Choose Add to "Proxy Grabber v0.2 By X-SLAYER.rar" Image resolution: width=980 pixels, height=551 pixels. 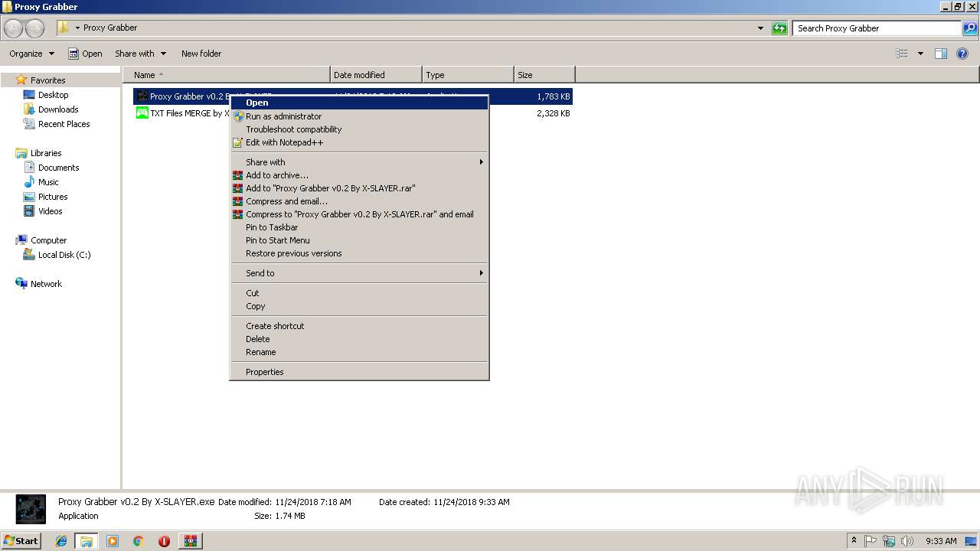(359, 188)
